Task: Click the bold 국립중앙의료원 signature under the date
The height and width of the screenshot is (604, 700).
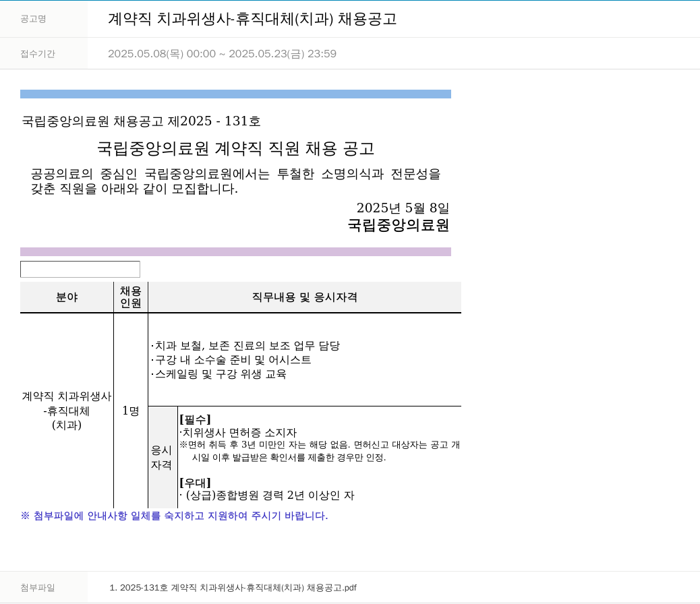Action: click(x=398, y=225)
